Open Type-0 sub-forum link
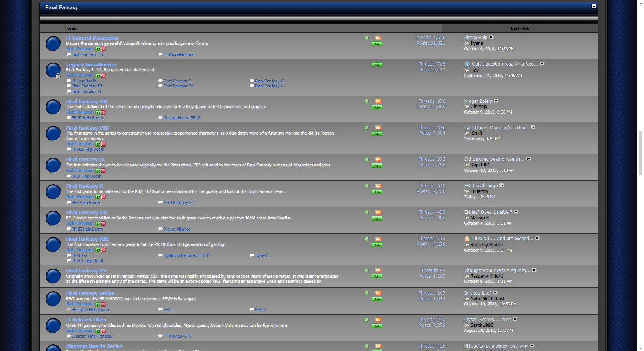This screenshot has height=351, width=644. (261, 256)
